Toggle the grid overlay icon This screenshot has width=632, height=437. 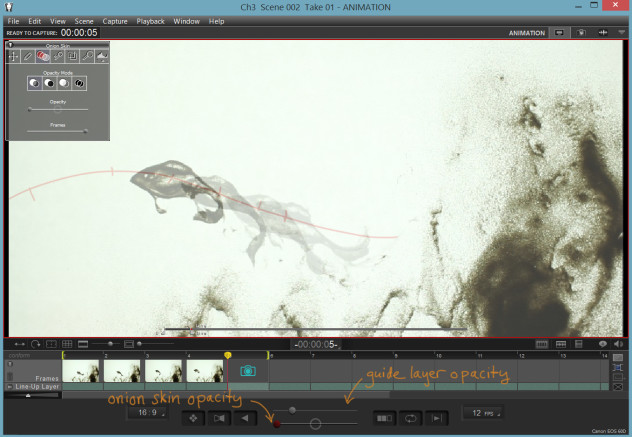(x=67, y=344)
